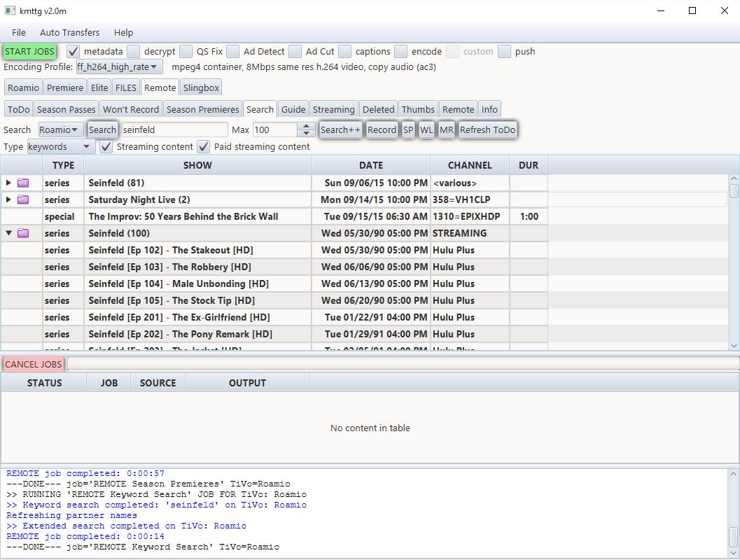740x560 pixels.
Task: Click the jobs table STATUS column header
Action: point(44,383)
